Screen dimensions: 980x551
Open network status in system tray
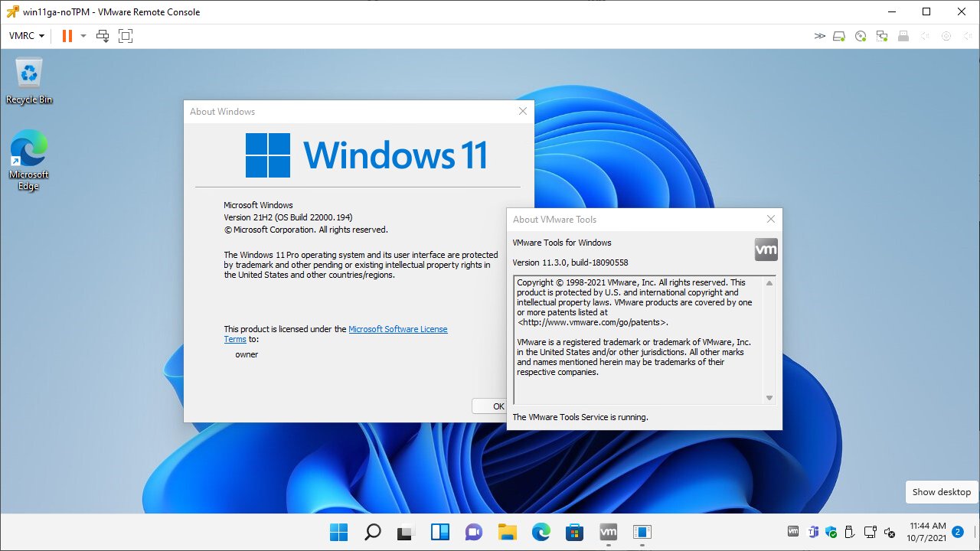pyautogui.click(x=871, y=532)
